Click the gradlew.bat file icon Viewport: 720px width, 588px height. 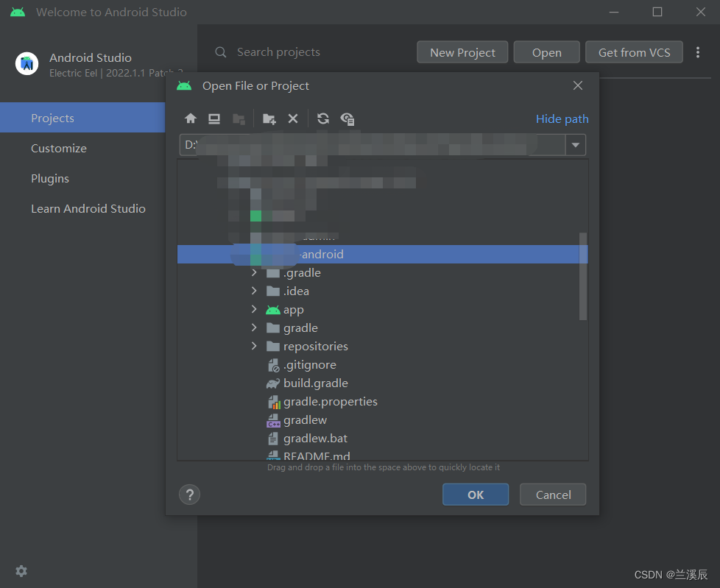coord(272,439)
